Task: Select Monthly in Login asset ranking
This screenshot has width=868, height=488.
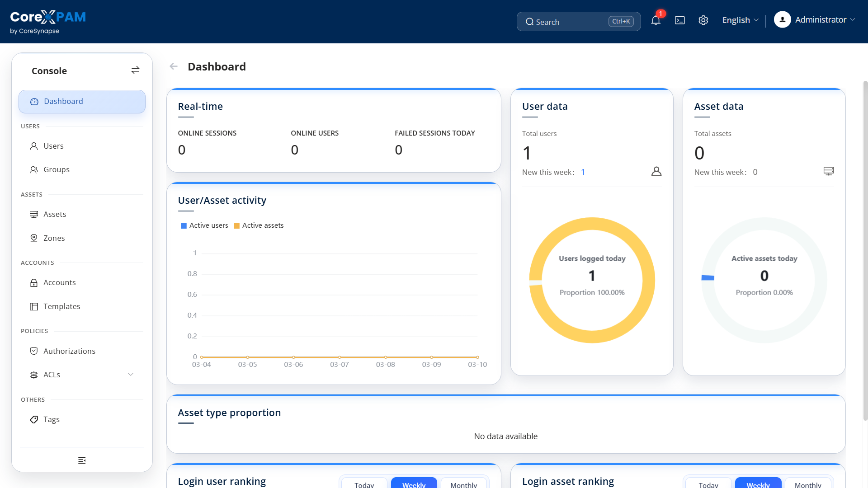Action: click(808, 483)
